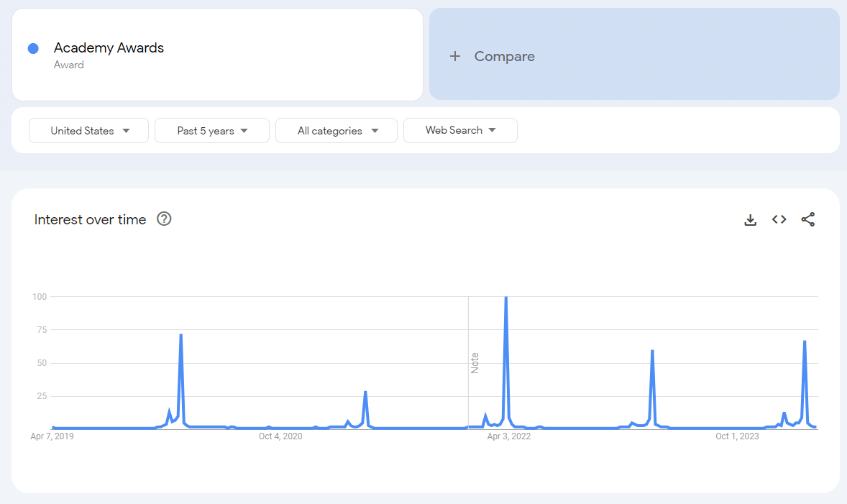This screenshot has width=847, height=504.
Task: Click the 2023 peak on chart
Action: (x=653, y=351)
